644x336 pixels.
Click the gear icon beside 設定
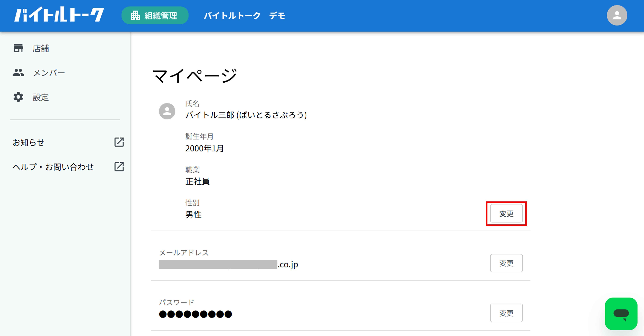click(18, 97)
